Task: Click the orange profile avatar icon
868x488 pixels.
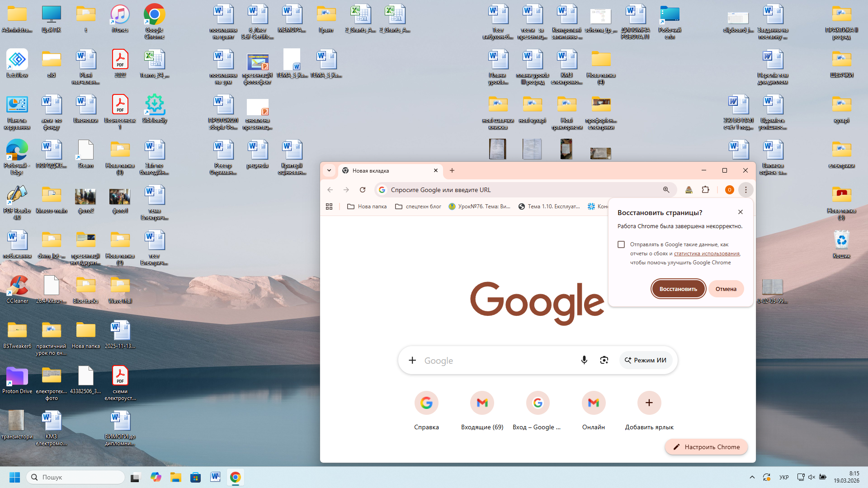Action: (729, 190)
